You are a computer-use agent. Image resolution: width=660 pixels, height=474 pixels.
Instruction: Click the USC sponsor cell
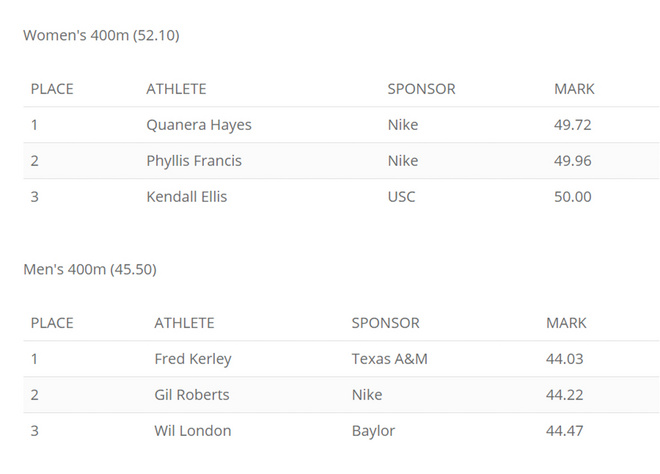point(402,197)
